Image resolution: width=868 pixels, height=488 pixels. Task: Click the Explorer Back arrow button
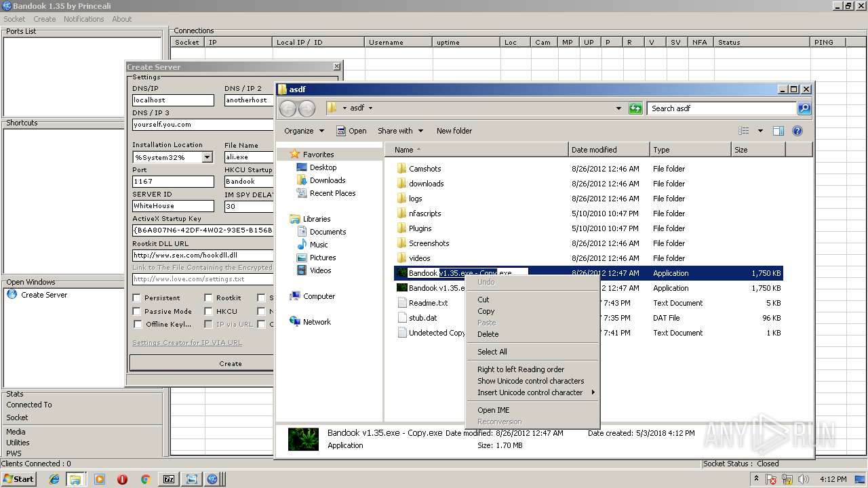(288, 108)
